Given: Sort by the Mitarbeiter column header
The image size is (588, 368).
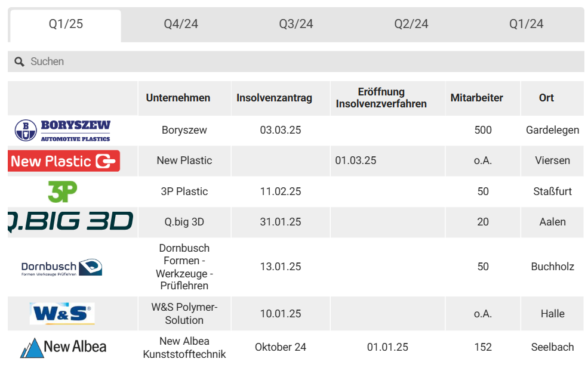Looking at the screenshot, I should tap(476, 98).
